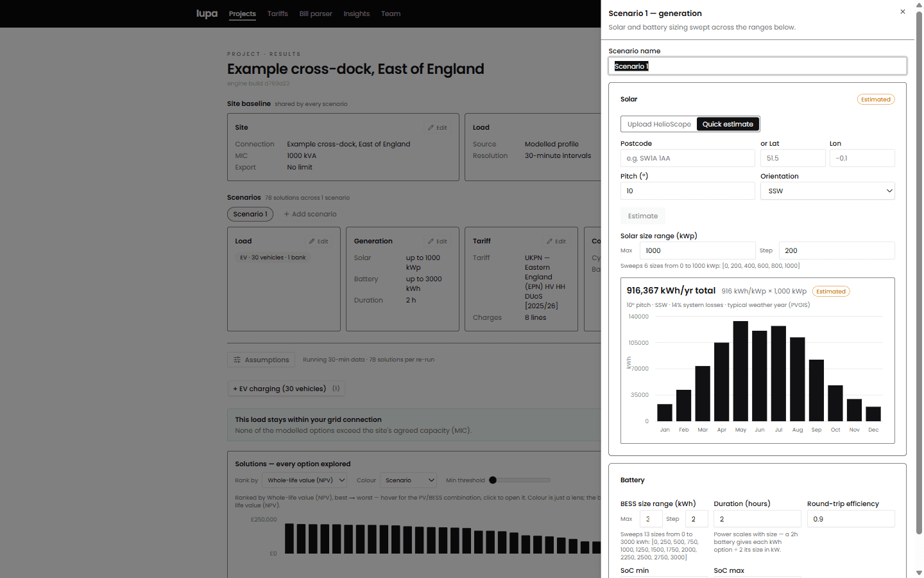
Task: Open the Tariffs tab
Action: click(x=278, y=13)
